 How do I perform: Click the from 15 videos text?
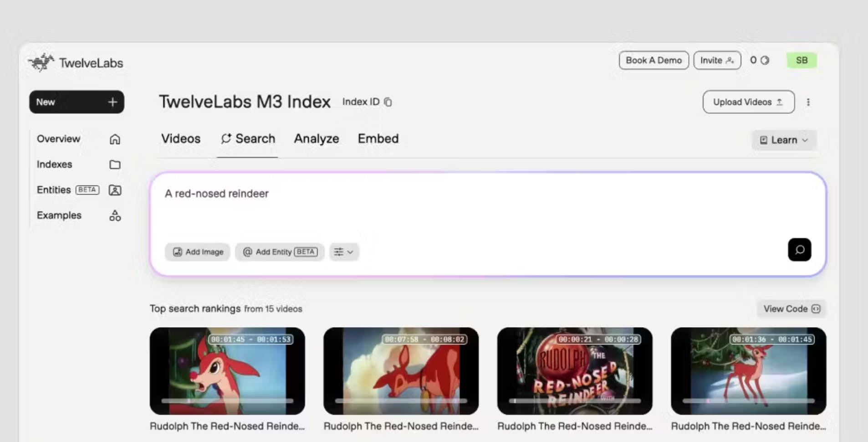pos(273,309)
